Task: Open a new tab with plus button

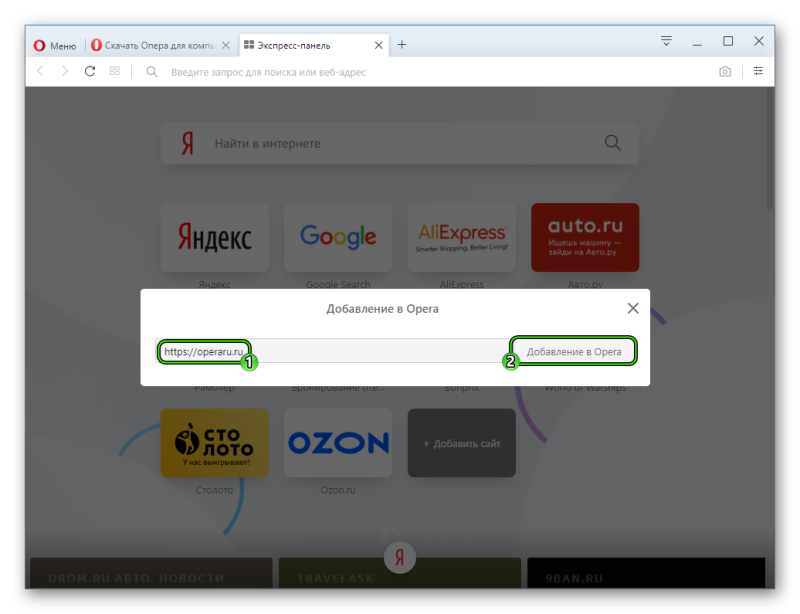Action: 402,45
